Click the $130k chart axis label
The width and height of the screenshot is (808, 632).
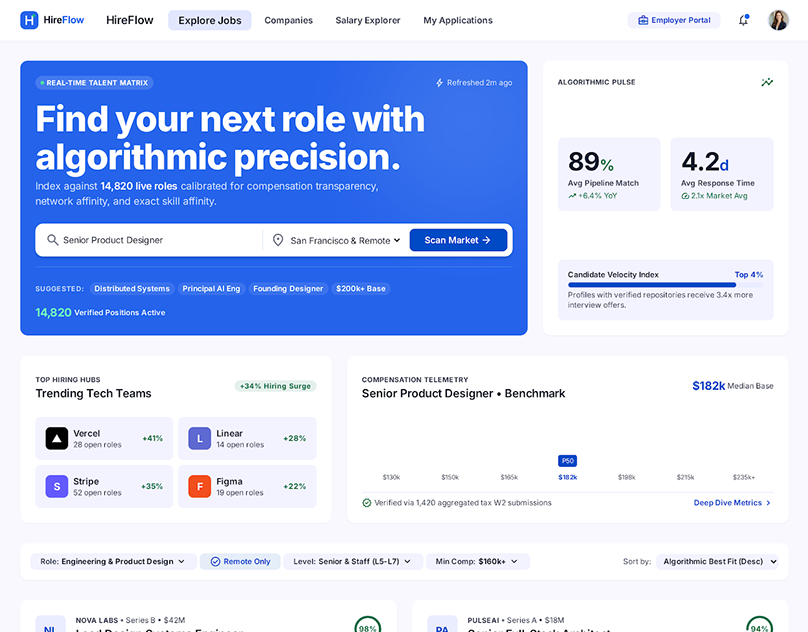click(391, 477)
